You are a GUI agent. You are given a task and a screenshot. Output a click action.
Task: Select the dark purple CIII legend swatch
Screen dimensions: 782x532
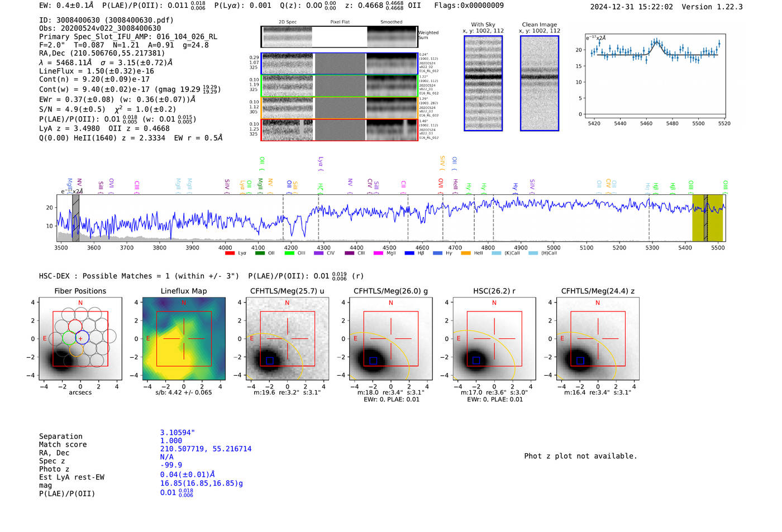pyautogui.click(x=350, y=253)
